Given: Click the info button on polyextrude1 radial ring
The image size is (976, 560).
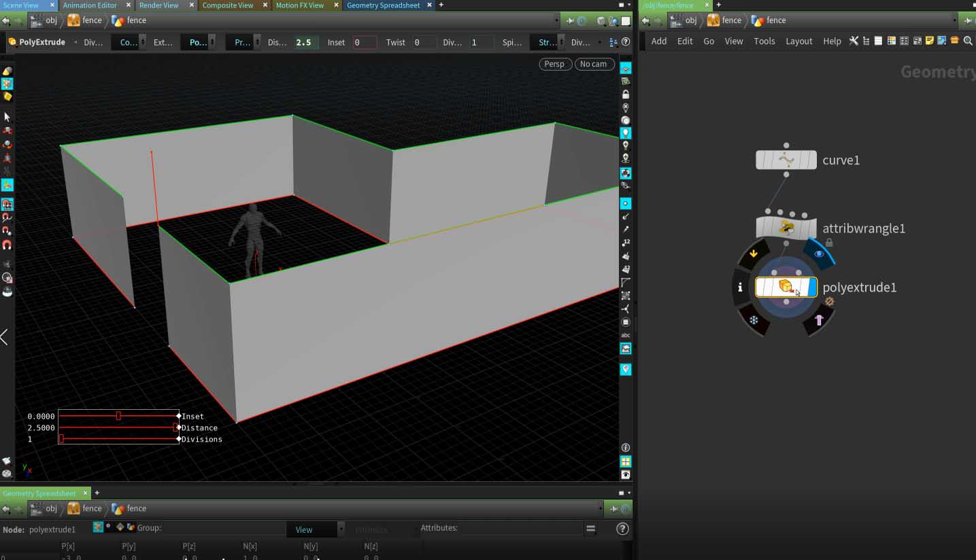Looking at the screenshot, I should tap(740, 287).
